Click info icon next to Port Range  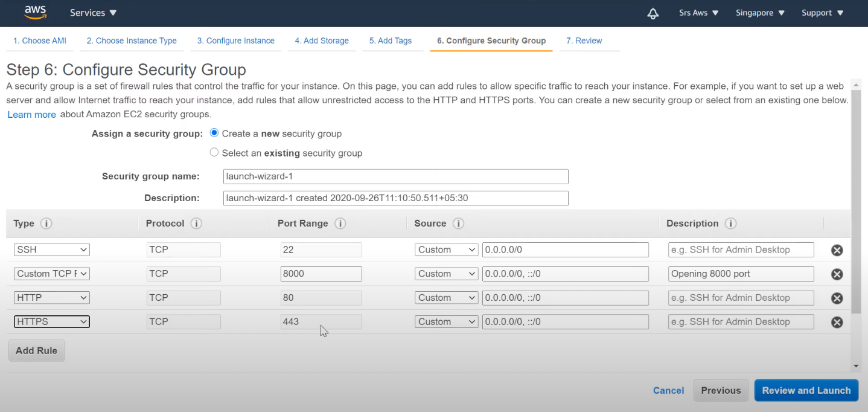[340, 224]
